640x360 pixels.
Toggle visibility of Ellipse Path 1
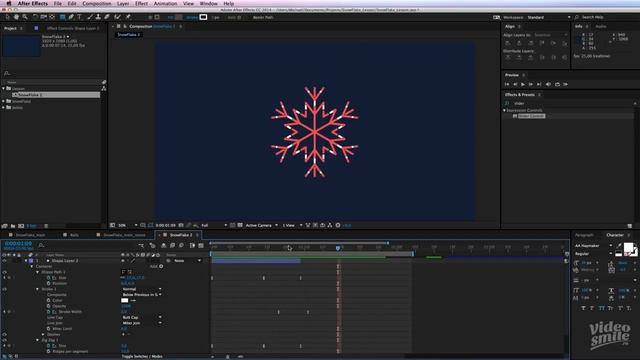coord(4,272)
